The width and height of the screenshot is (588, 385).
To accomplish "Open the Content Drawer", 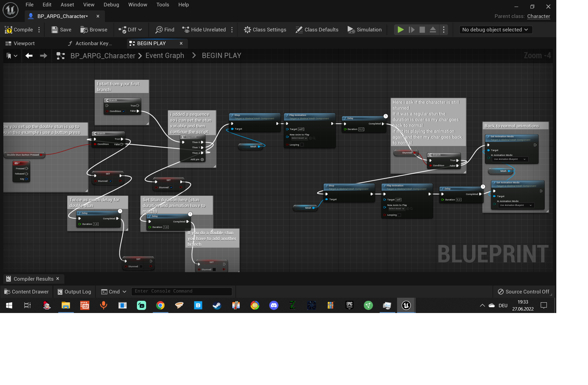I will 26,292.
